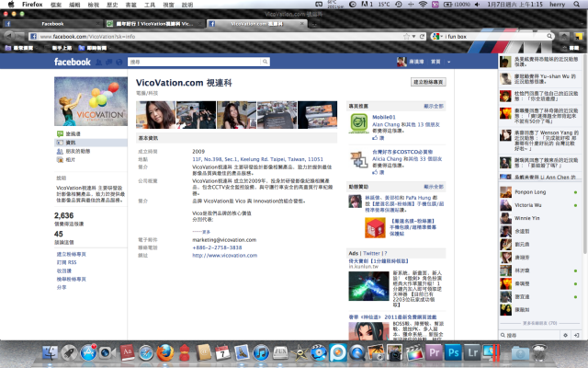Click the create page button at top right
Screen dimensions: 588x368
pos(428,82)
